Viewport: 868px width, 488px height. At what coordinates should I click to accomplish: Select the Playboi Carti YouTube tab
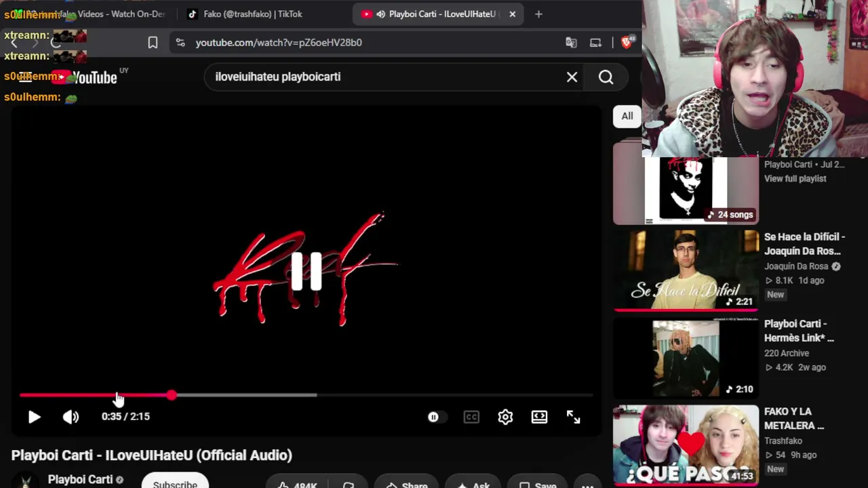click(x=437, y=14)
